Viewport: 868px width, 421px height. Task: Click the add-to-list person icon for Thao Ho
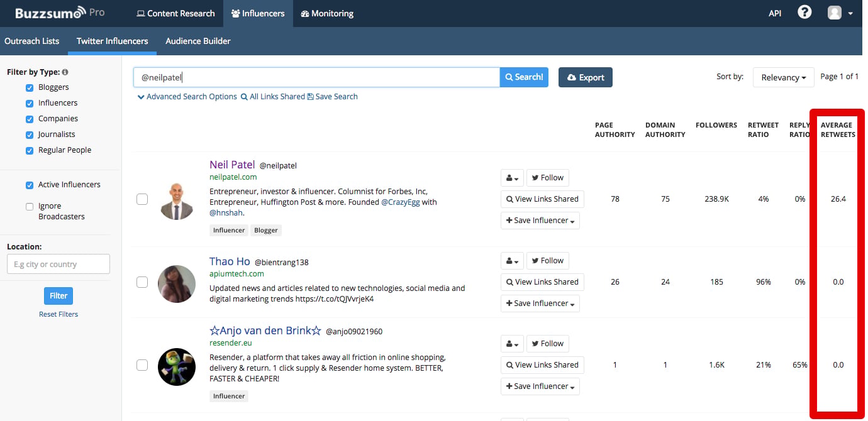click(x=511, y=261)
